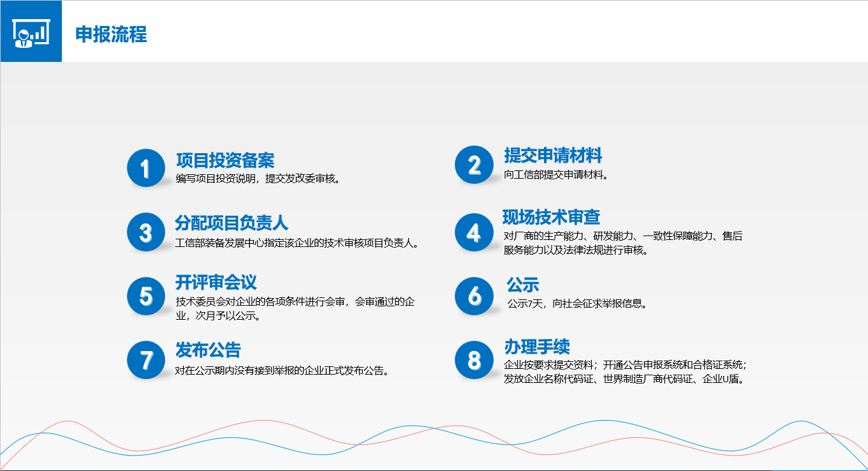
Task: Click line 对厂商的生产能力、研发能力
Action: [x=623, y=236]
